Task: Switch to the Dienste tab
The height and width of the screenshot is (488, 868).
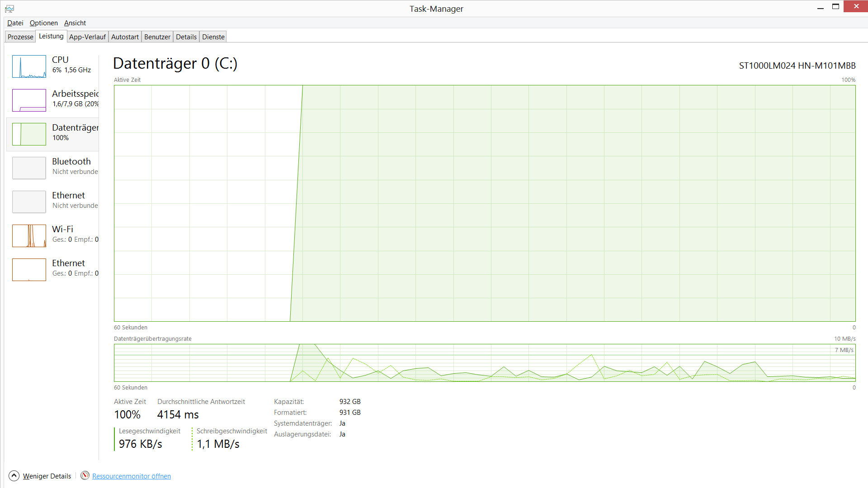Action: click(x=213, y=37)
